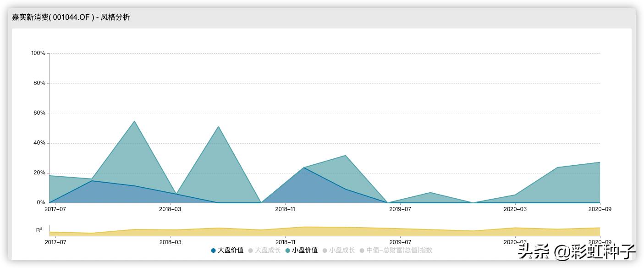644x268 pixels.
Task: Click the grey 大盘成长 legend dot
Action: 251,251
